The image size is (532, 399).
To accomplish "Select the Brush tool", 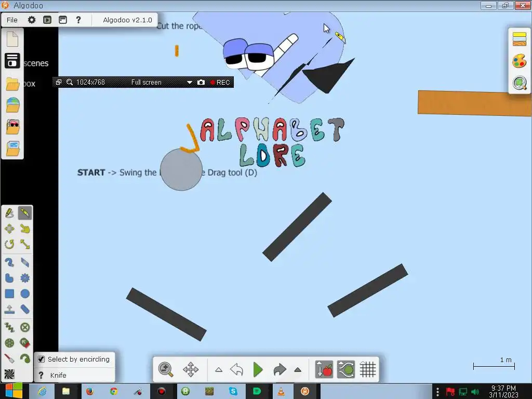I will [9, 262].
